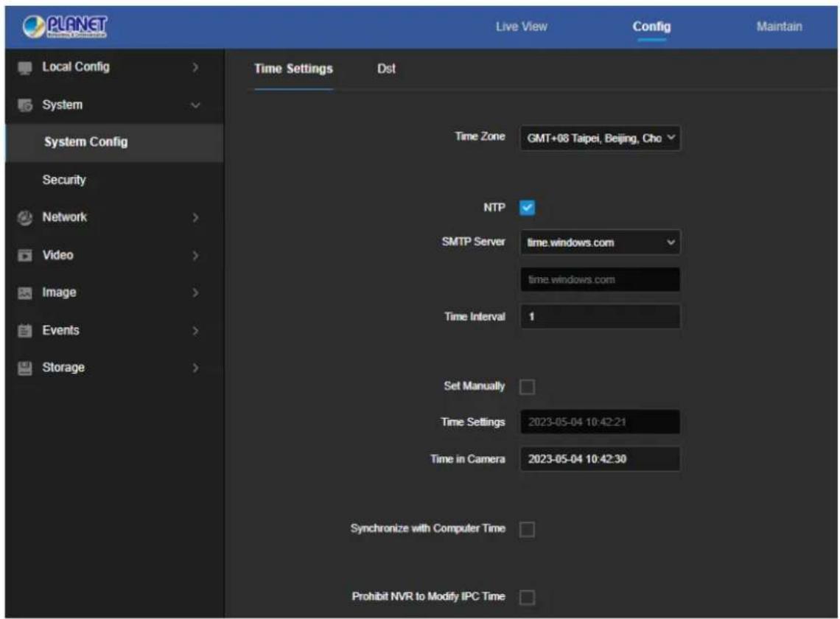Image resolution: width=840 pixels, height=619 pixels.
Task: Uncheck the NTP checkbox
Action: [527, 207]
